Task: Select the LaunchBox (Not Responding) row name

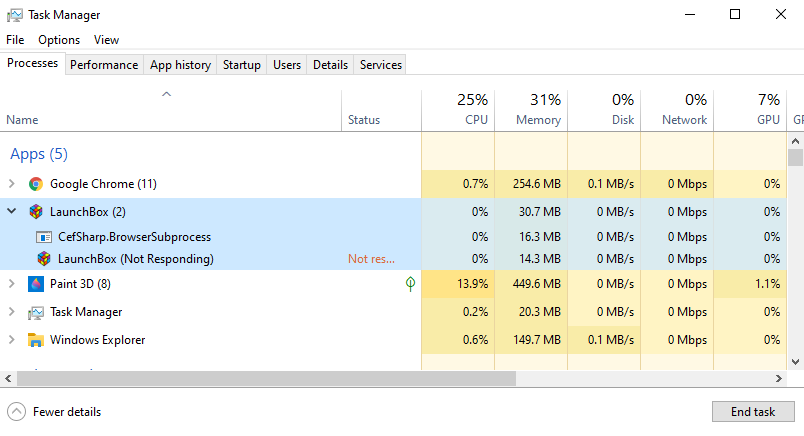Action: 136,259
